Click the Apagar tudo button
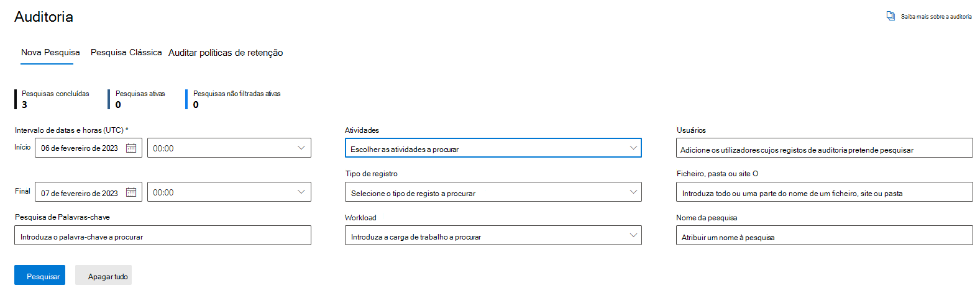The image size is (980, 296). (x=104, y=275)
